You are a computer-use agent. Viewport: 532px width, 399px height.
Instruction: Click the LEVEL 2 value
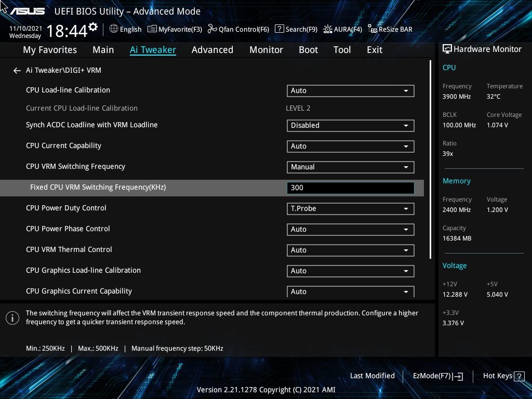coord(298,108)
